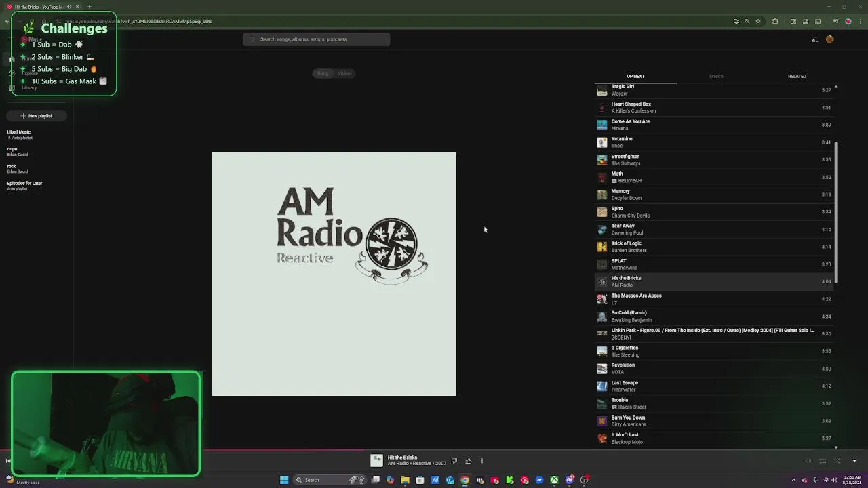Click the AM Radio Reactive album art

point(334,274)
